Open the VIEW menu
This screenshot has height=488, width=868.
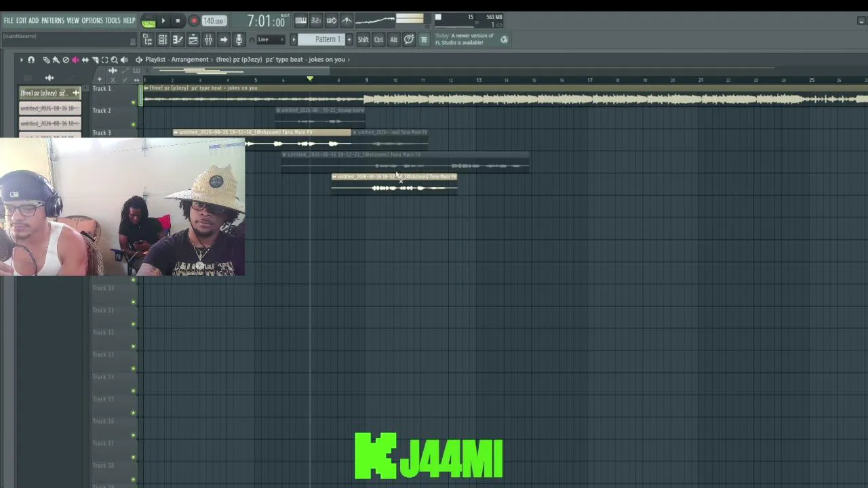73,20
